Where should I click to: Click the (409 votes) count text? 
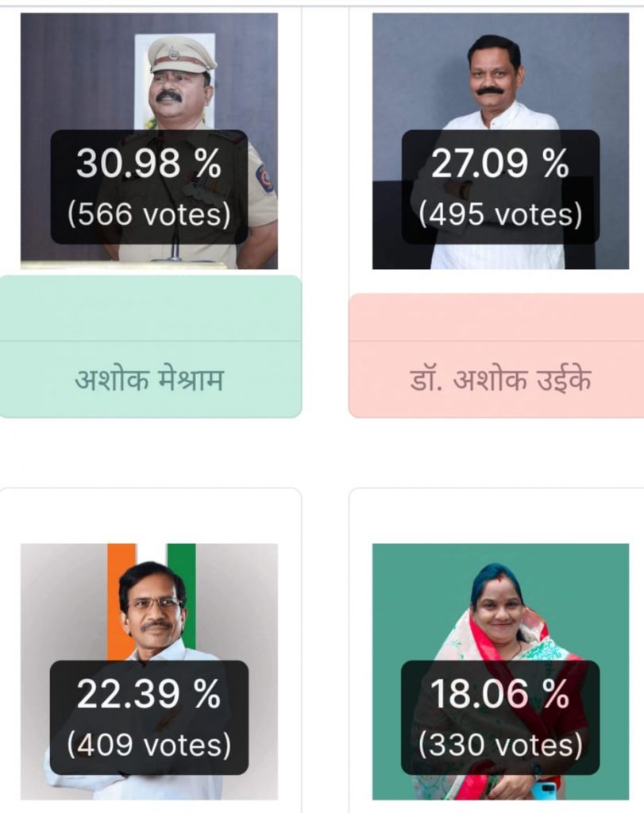coord(148,745)
